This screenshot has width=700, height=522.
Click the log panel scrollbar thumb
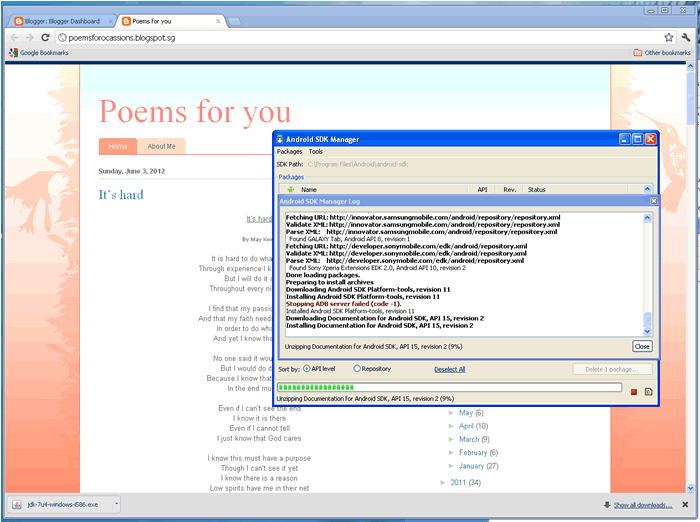(647, 319)
